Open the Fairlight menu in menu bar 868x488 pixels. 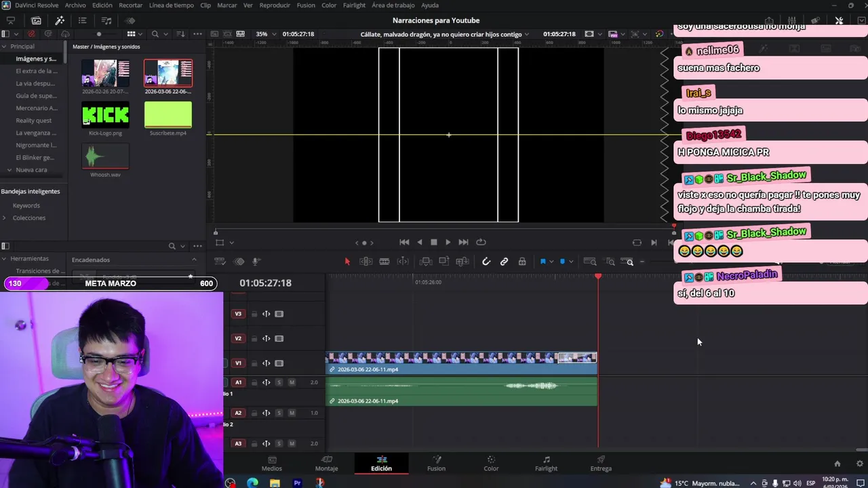354,5
